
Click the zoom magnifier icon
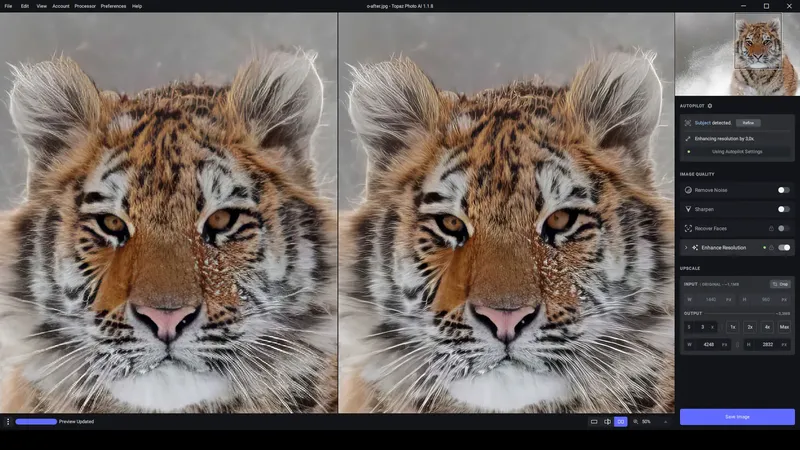[636, 422]
